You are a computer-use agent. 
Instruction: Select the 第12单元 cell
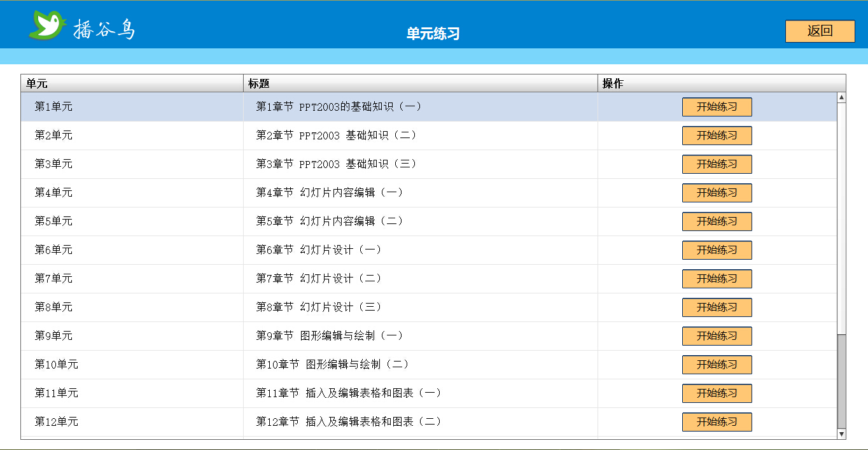132,422
